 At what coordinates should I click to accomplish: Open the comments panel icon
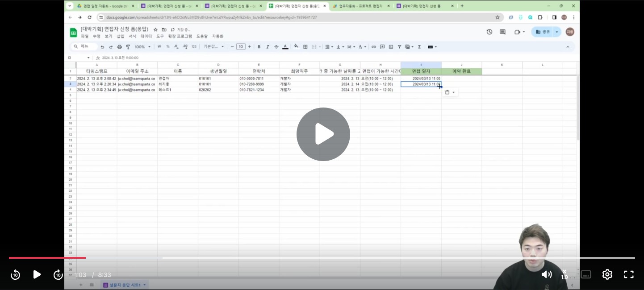click(x=502, y=32)
